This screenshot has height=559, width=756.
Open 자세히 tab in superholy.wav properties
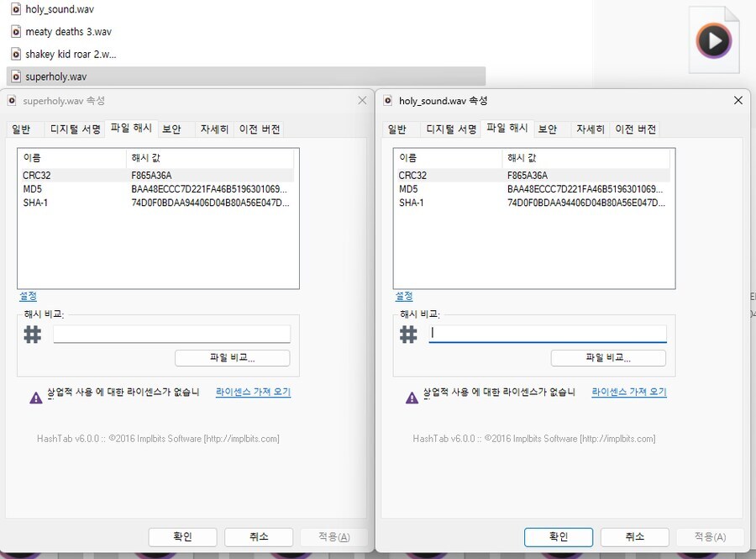coord(214,129)
